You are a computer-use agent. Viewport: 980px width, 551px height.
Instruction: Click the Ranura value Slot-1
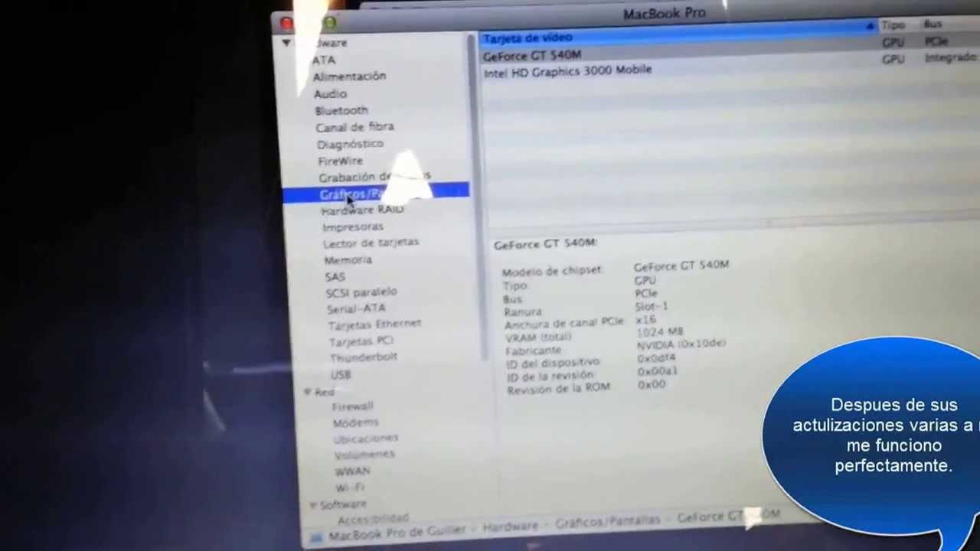pos(651,306)
